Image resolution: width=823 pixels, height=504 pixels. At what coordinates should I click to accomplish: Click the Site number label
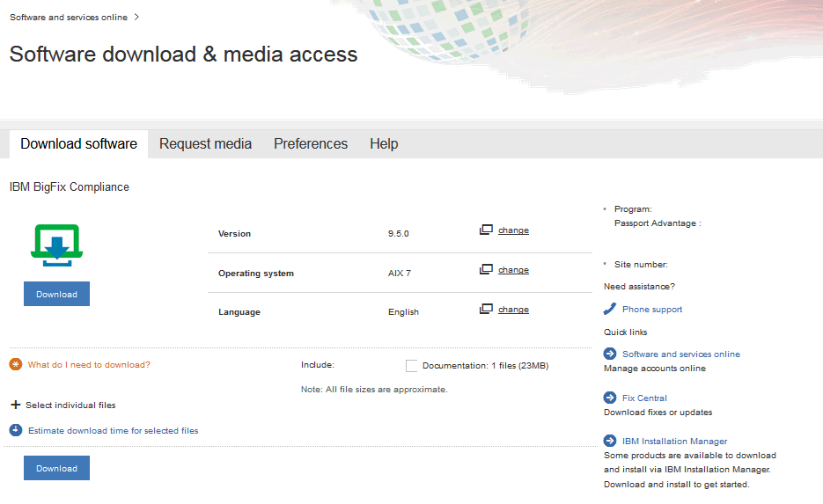tap(641, 265)
